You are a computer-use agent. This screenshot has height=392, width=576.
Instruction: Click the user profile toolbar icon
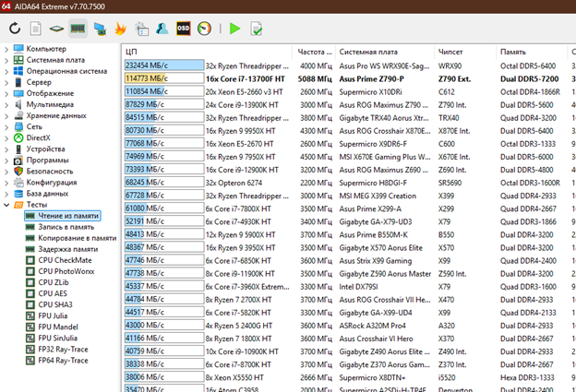(x=162, y=29)
